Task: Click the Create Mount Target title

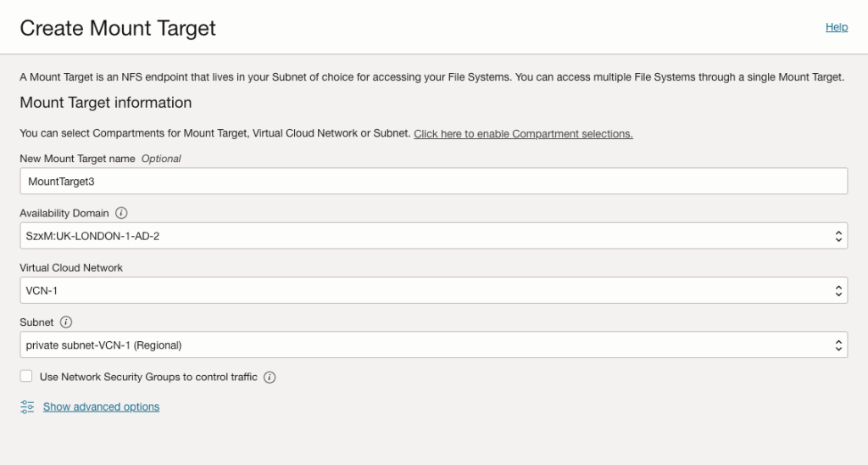Action: [118, 28]
